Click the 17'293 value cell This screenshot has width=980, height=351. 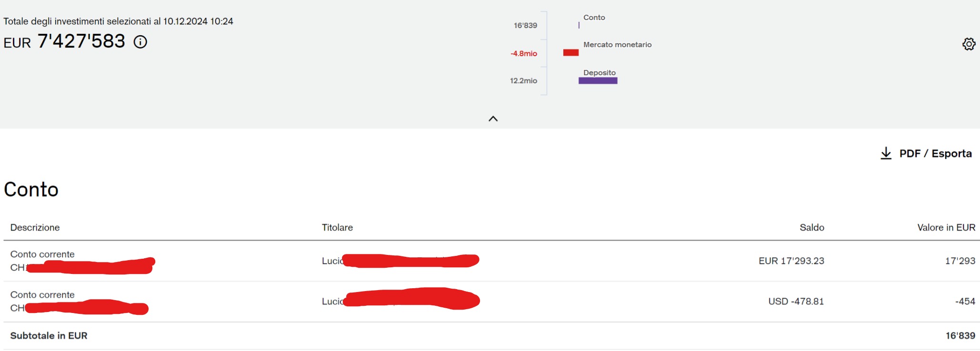960,261
